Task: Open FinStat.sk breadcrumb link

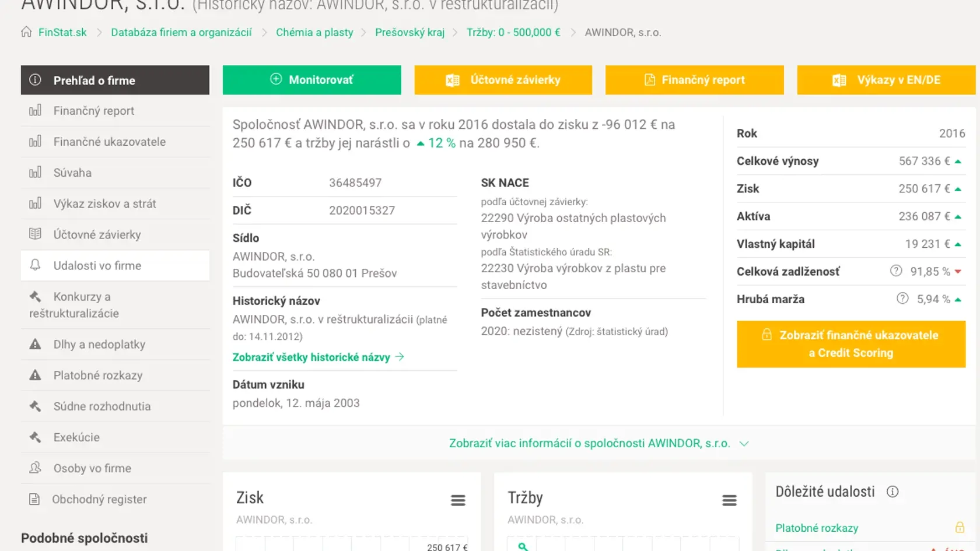Action: coord(62,32)
